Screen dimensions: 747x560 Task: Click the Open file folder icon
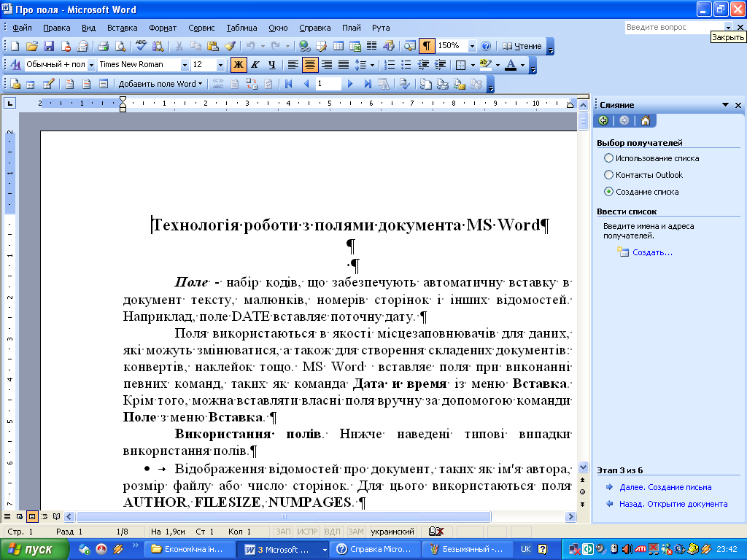click(32, 46)
